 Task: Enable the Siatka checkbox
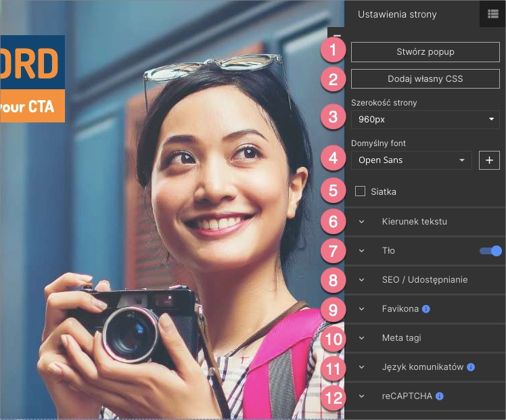click(360, 191)
